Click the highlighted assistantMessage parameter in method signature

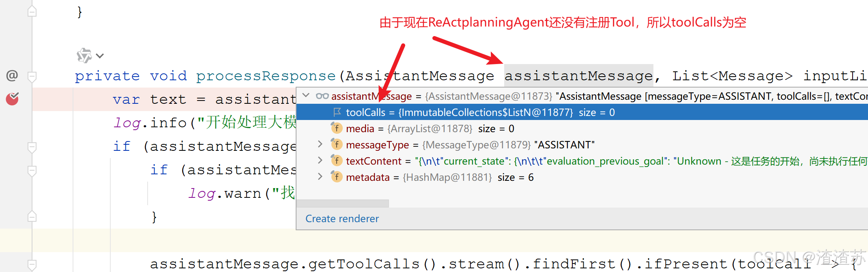[578, 76]
